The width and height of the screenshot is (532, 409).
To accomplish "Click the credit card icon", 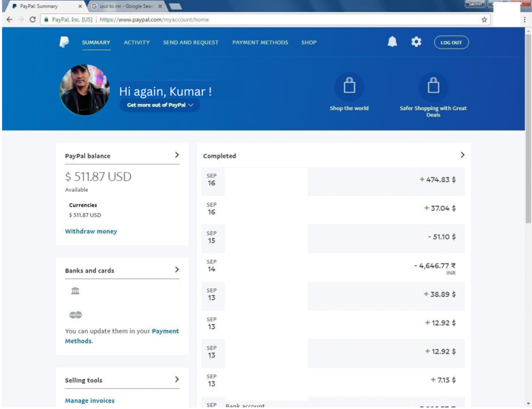I will pyautogui.click(x=75, y=315).
